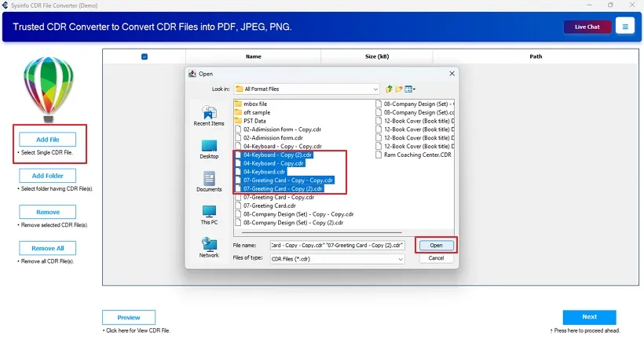The height and width of the screenshot is (339, 644).
Task: Toggle the select-all checkbox in table header
Action: click(145, 56)
